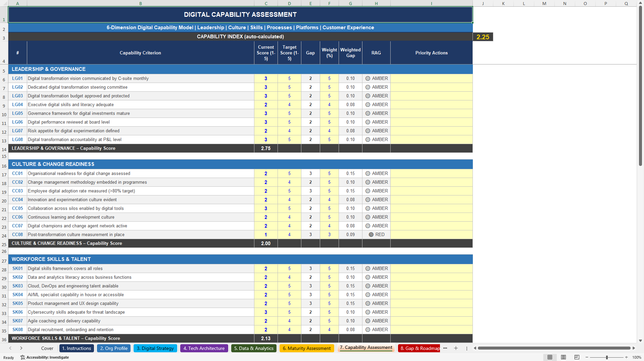Open the Cover sheet tab
The height and width of the screenshot is (361, 644).
47,348
